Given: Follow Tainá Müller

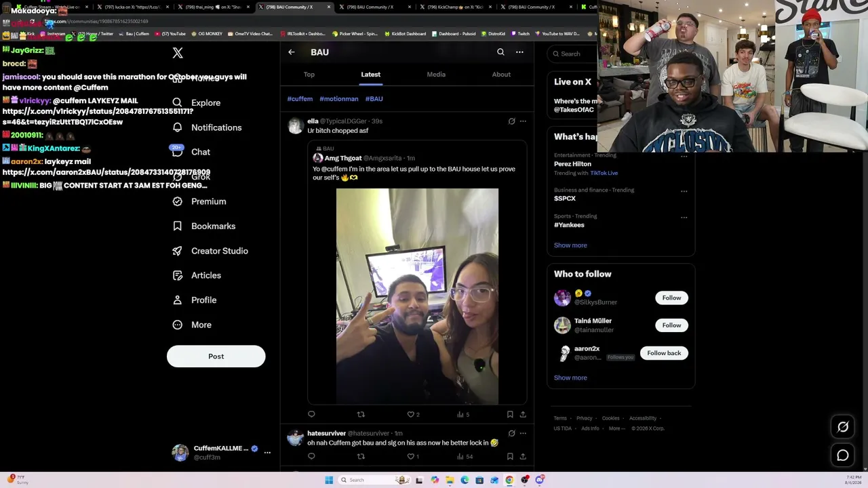Looking at the screenshot, I should click(671, 325).
